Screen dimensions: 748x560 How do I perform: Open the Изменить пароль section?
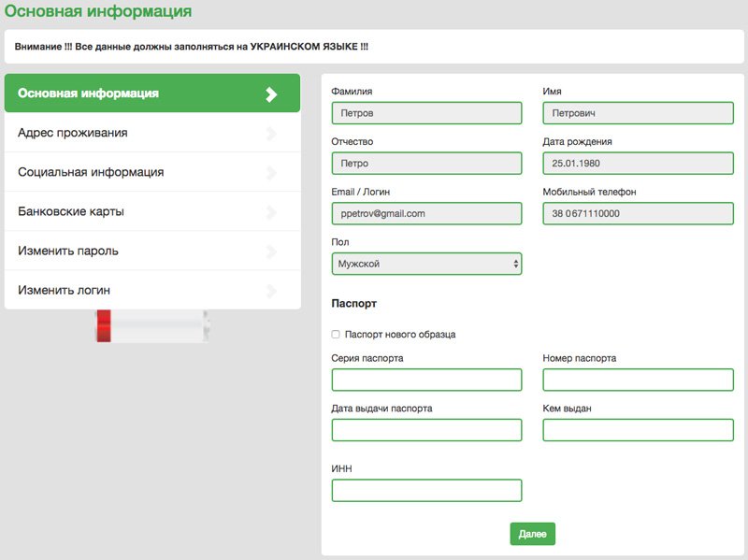pos(152,251)
